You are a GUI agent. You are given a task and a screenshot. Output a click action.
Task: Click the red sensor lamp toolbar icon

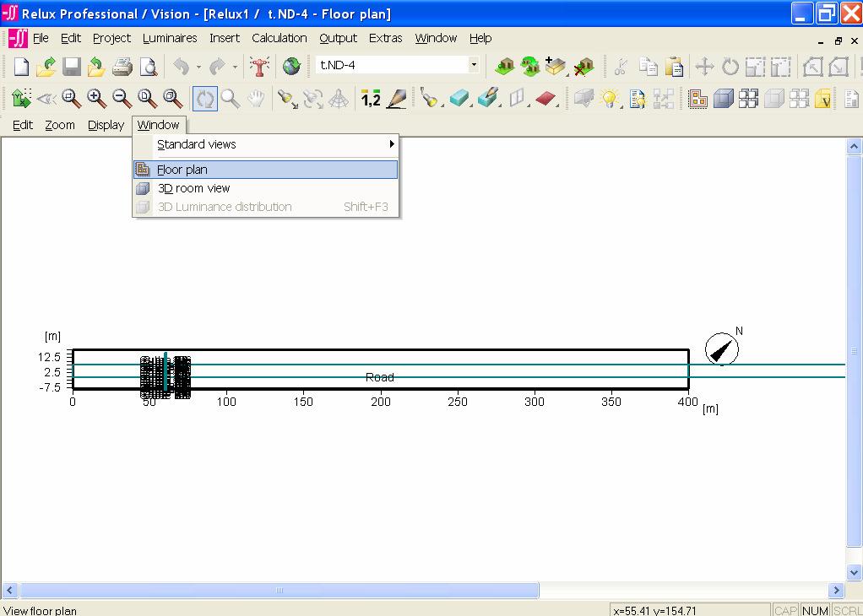pyautogui.click(x=259, y=67)
